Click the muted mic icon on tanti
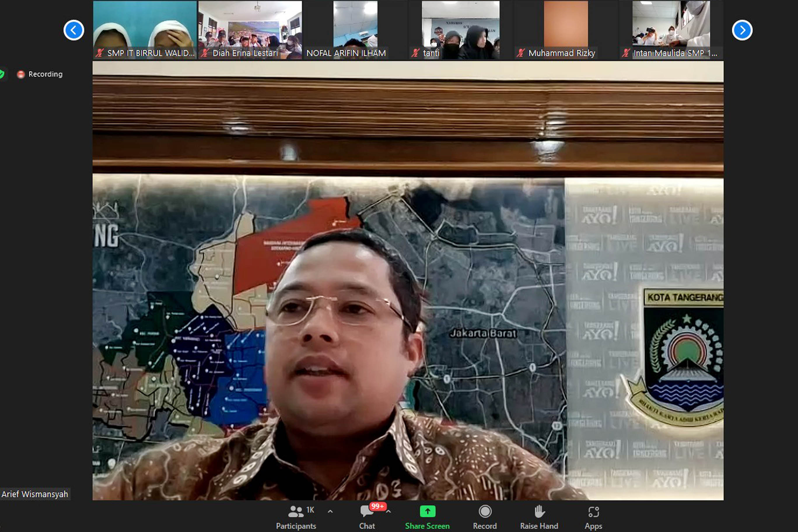Screen dimensions: 798x532 (x=415, y=53)
